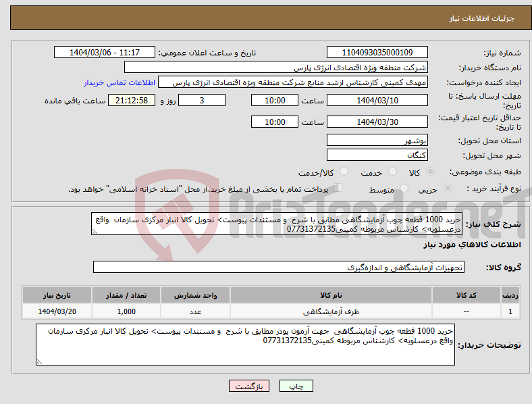Click the need date cell 1404/03/20
This screenshot has height=404, width=532.
pos(57,311)
